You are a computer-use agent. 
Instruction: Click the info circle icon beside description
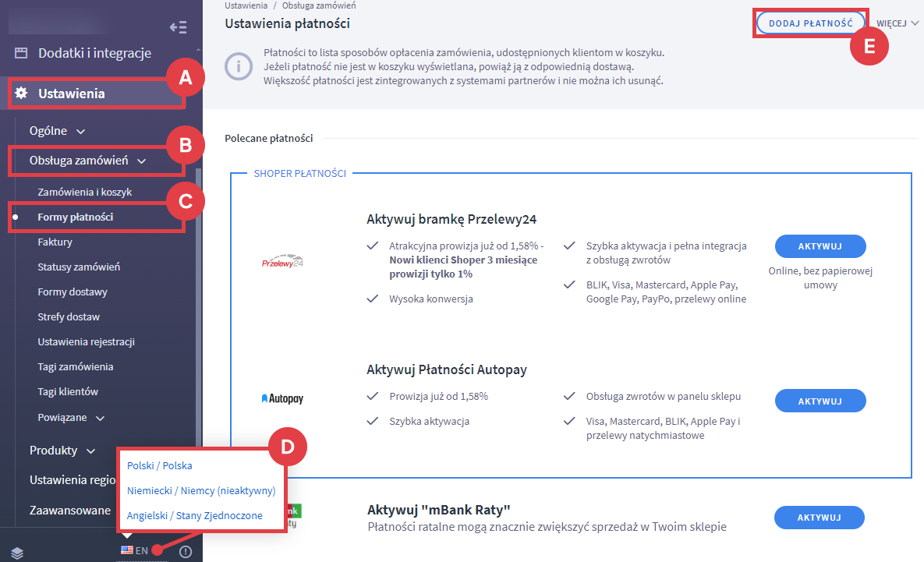pyautogui.click(x=238, y=67)
